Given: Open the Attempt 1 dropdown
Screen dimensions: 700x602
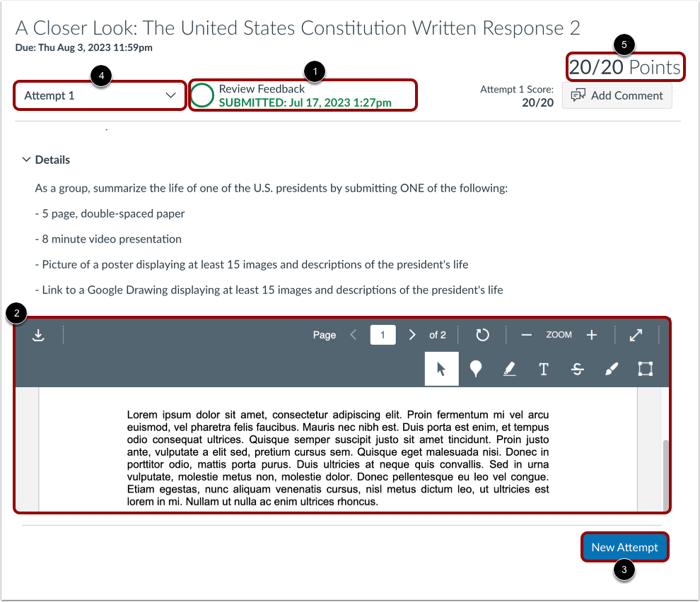Looking at the screenshot, I should (x=100, y=95).
